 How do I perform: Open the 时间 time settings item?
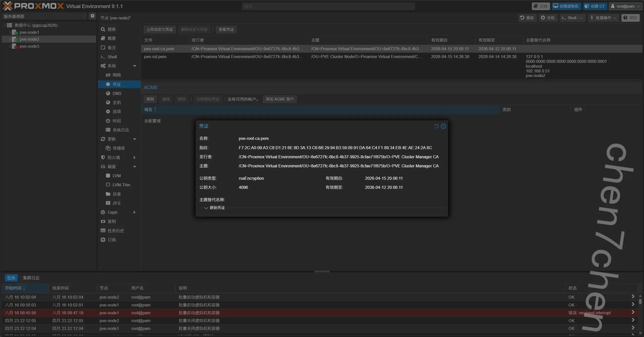pos(119,121)
